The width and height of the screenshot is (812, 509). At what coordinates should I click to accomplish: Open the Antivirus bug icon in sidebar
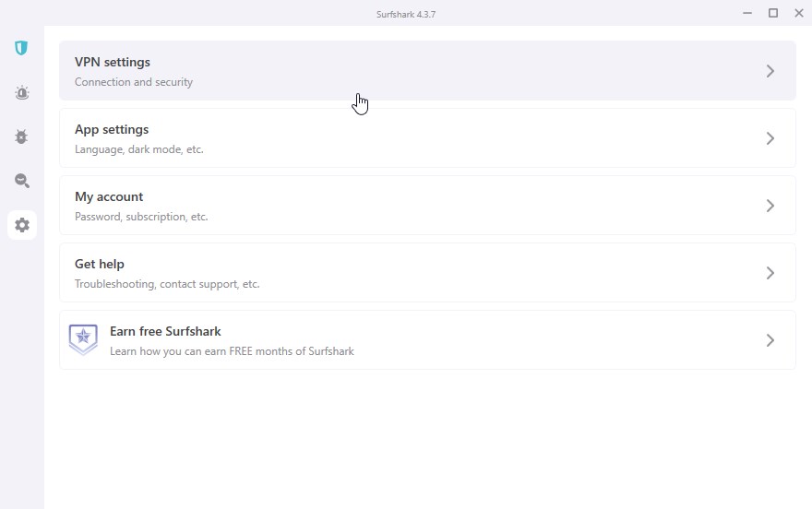click(x=21, y=136)
